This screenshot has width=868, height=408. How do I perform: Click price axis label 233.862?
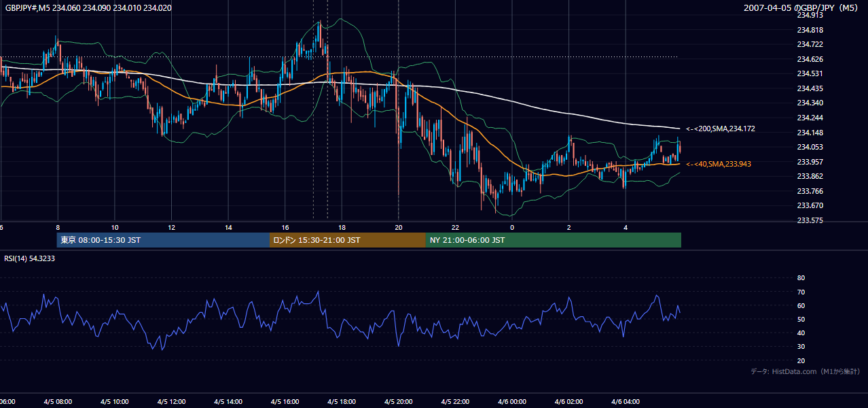[810, 176]
